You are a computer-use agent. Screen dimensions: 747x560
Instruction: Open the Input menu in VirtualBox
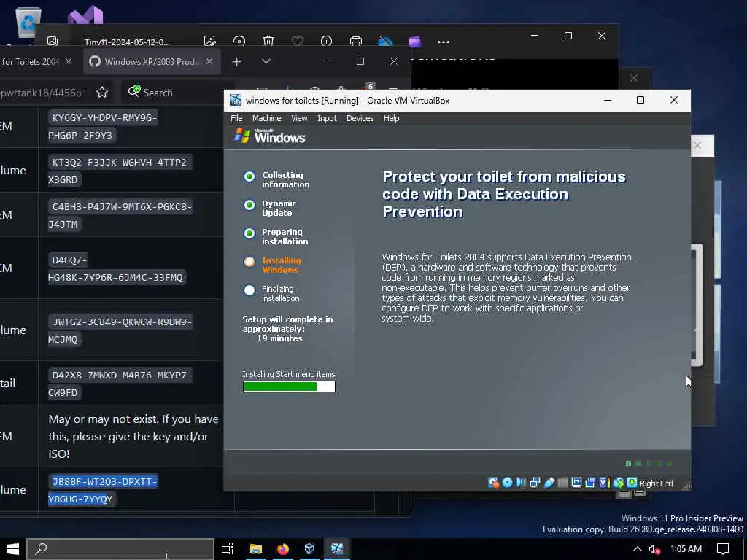[327, 118]
